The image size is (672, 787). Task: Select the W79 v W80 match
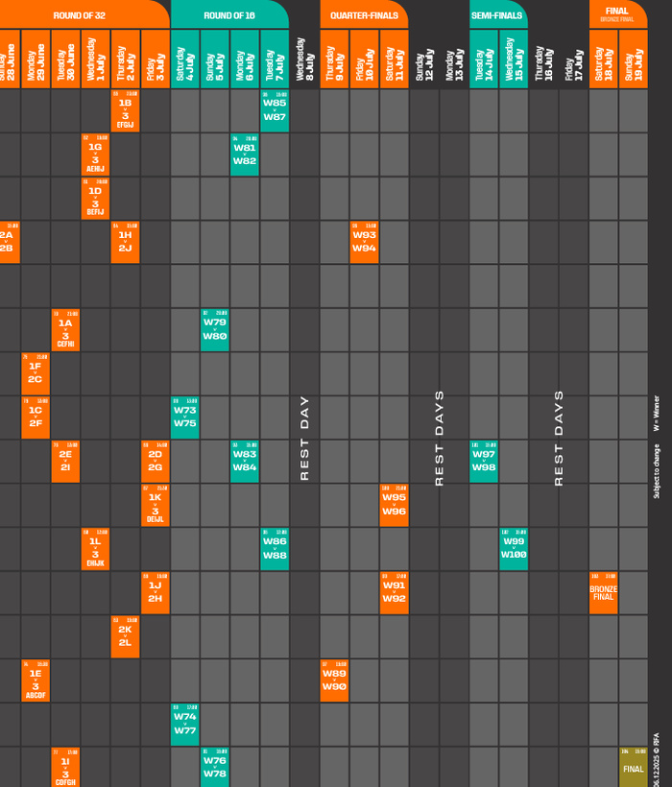214,329
